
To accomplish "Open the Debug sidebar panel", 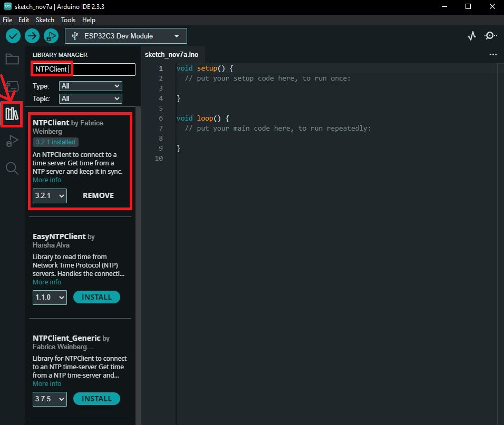I will 12,141.
